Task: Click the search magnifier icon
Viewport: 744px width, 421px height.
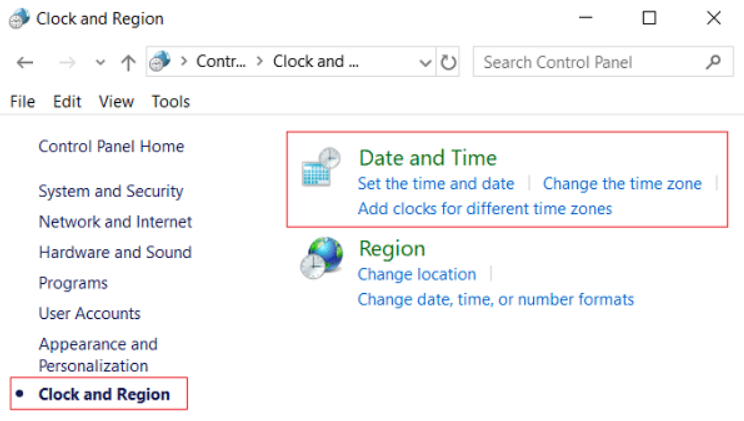Action: 712,62
